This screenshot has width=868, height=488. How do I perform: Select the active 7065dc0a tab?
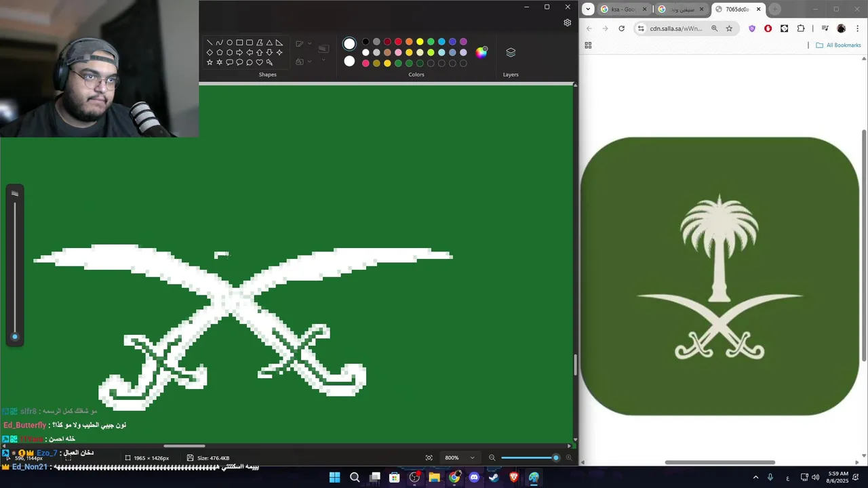pyautogui.click(x=738, y=9)
